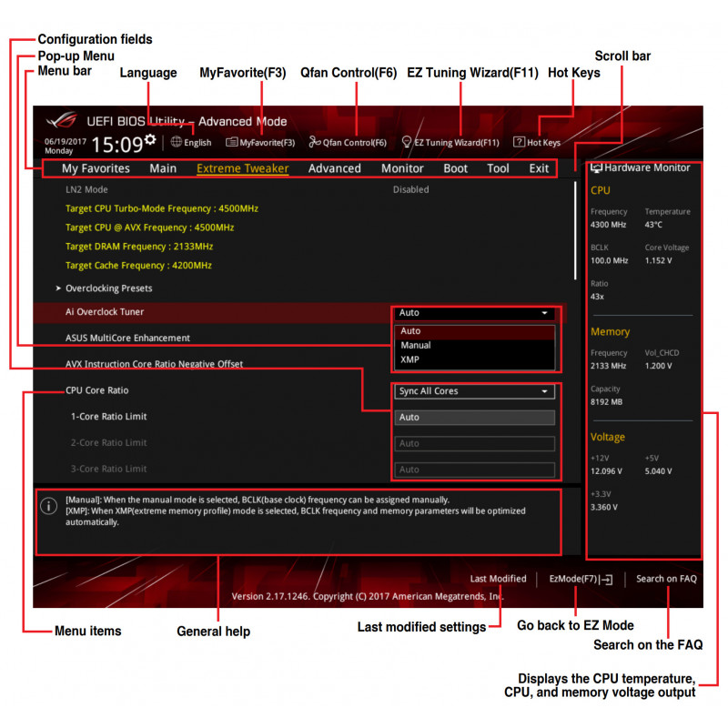Click the LN2 Mode Disabled value
The width and height of the screenshot is (728, 728).
[x=411, y=189]
